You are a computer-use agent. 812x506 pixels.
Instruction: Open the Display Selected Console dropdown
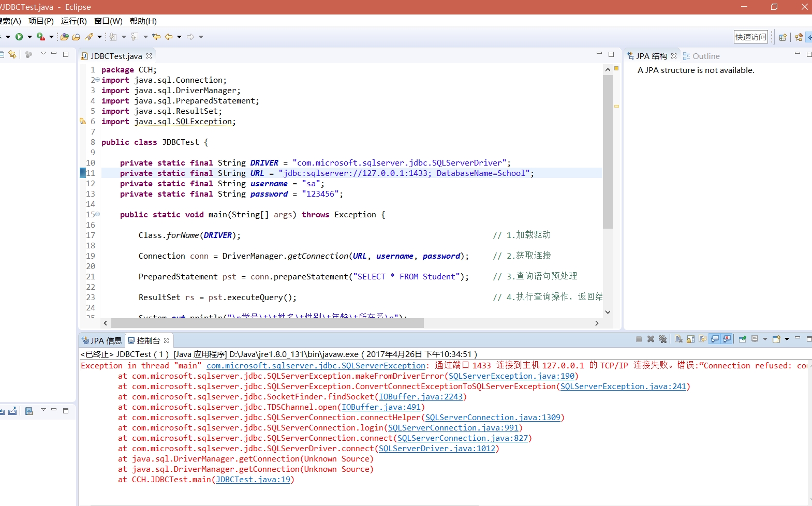(765, 339)
